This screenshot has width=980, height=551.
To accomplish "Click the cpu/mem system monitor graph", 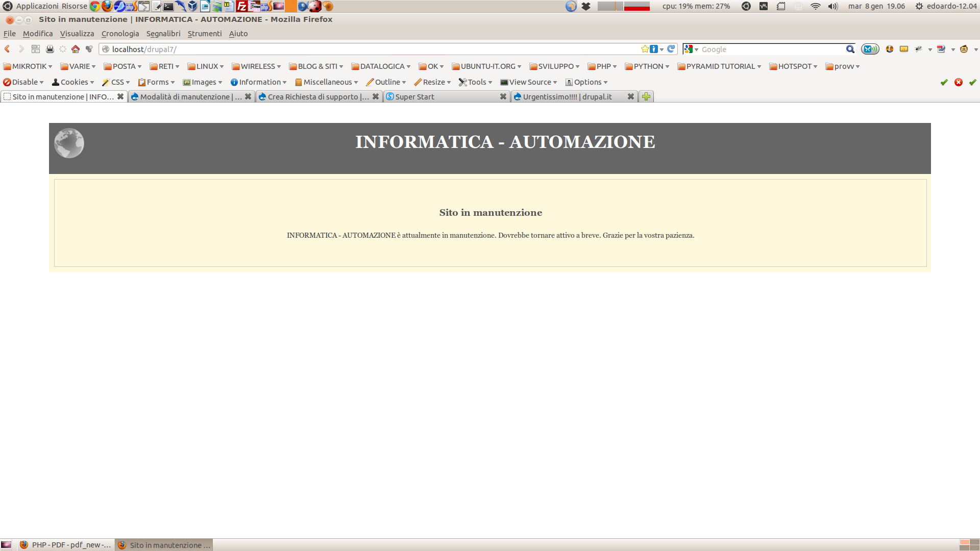I will [624, 6].
